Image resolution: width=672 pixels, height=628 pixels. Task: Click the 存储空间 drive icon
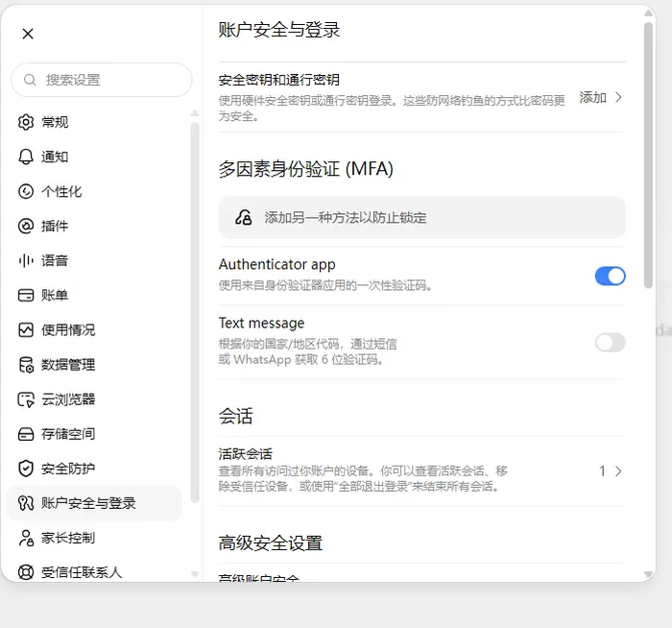[26, 434]
